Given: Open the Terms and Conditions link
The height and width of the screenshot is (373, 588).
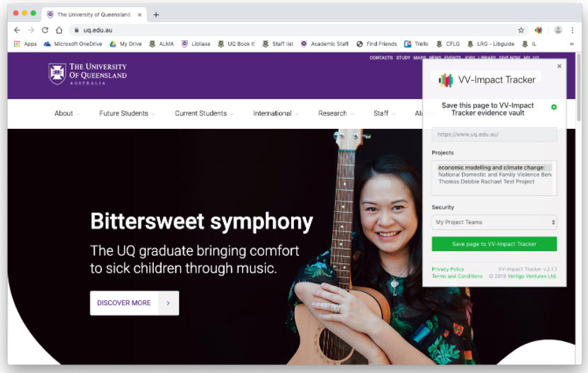Looking at the screenshot, I should click(x=457, y=276).
